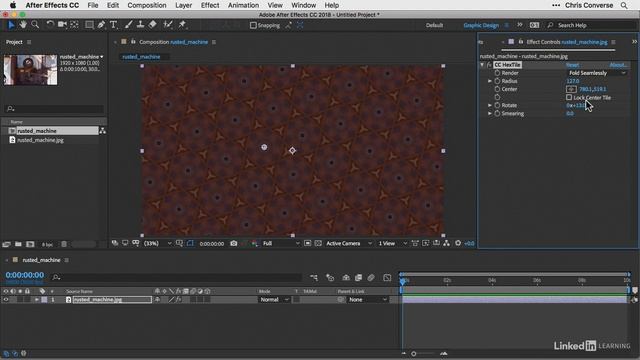The image size is (640, 360).
Task: Select the Horizontal Type tool
Action: [114, 25]
